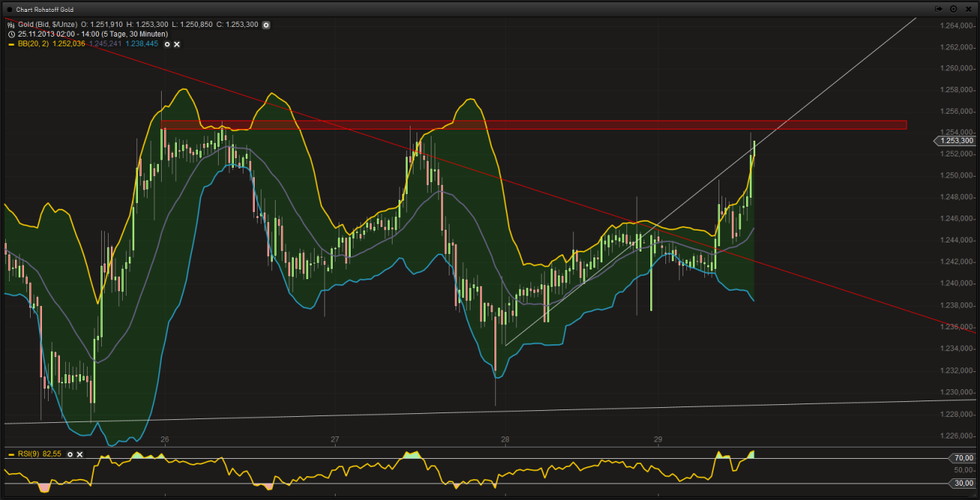Click the pop-out window icon in the title bar

click(x=937, y=9)
